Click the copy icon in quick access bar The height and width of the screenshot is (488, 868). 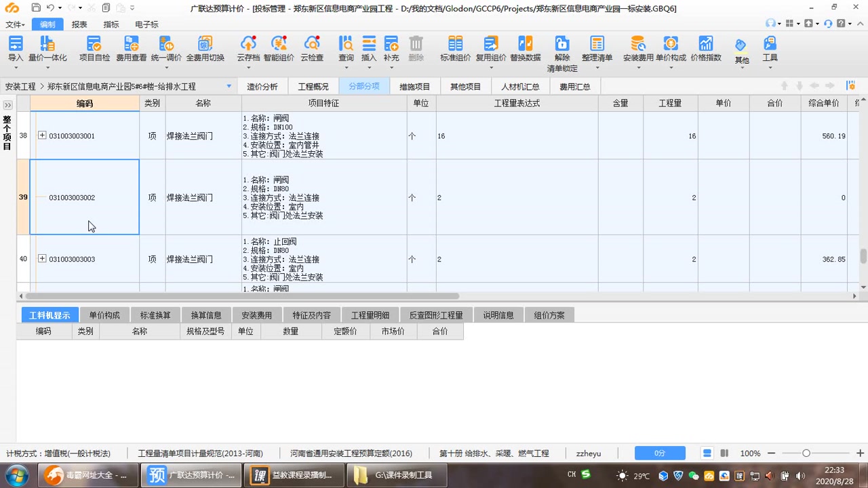(106, 7)
